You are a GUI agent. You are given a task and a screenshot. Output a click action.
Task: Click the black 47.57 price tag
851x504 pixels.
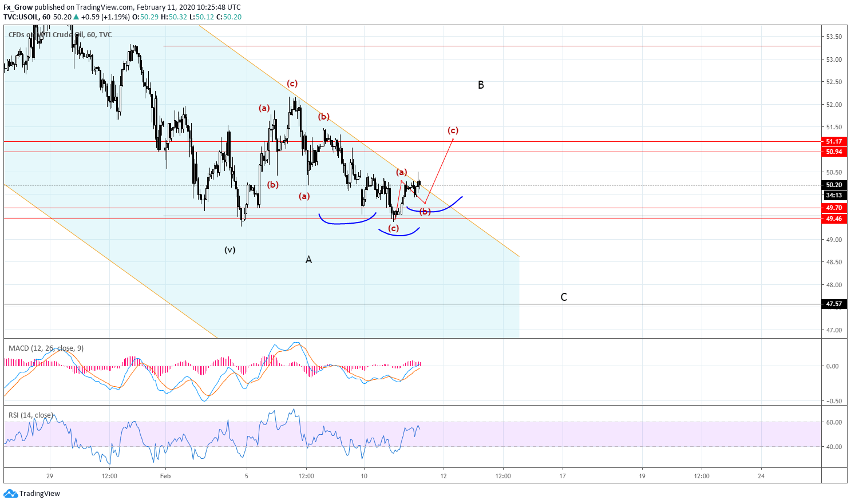pos(834,304)
